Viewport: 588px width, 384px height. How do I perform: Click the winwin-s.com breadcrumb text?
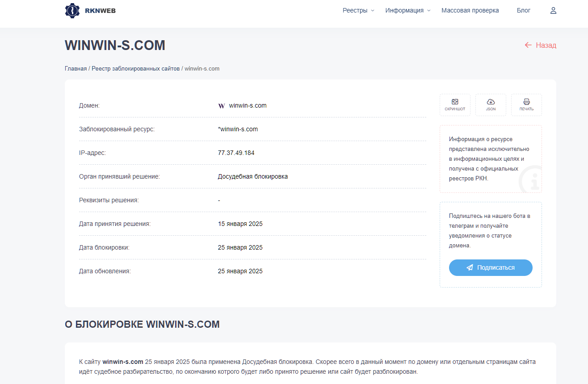(202, 69)
